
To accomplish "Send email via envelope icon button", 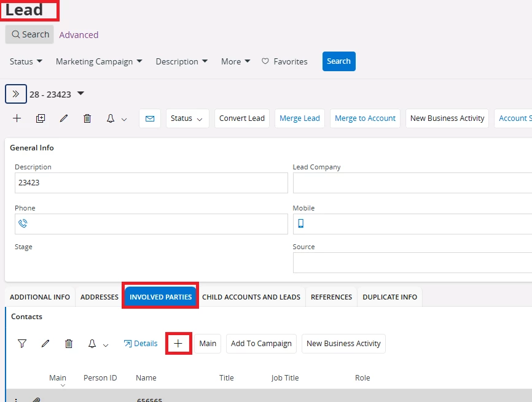I will click(150, 118).
